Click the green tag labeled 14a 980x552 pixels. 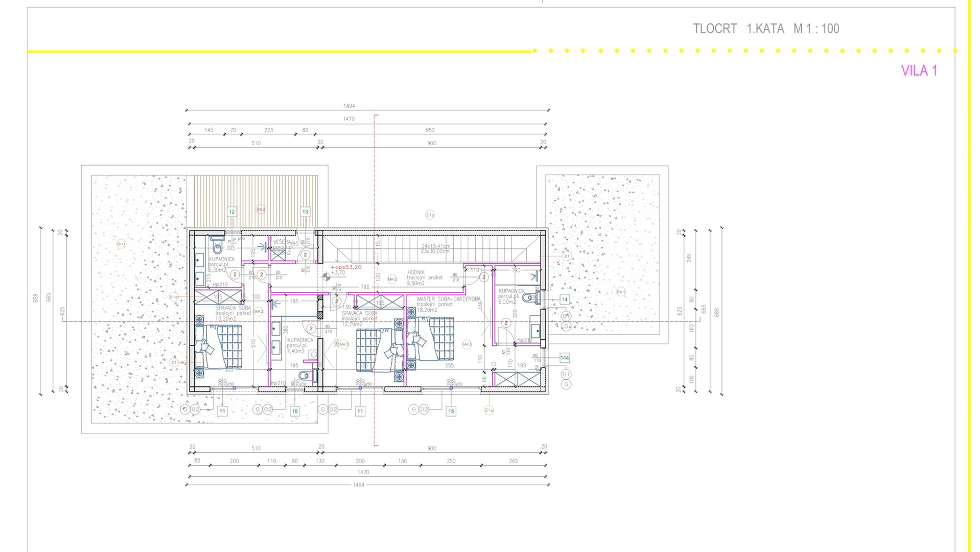point(565,358)
